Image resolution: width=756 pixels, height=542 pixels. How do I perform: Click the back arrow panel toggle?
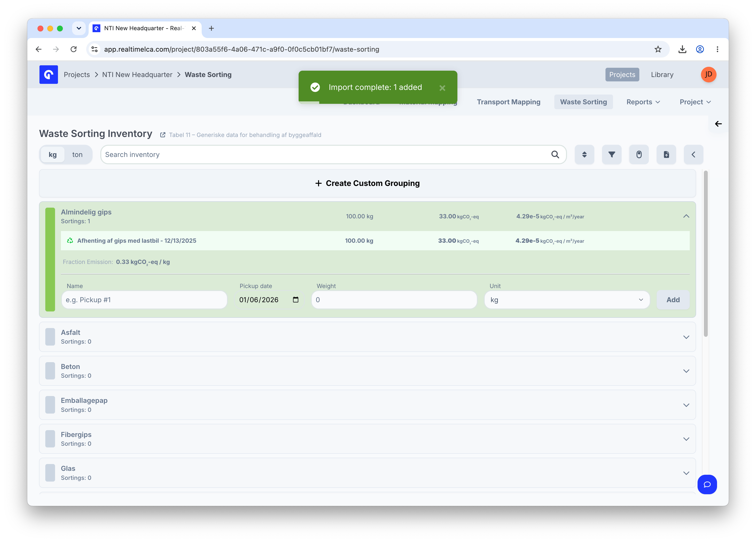718,124
